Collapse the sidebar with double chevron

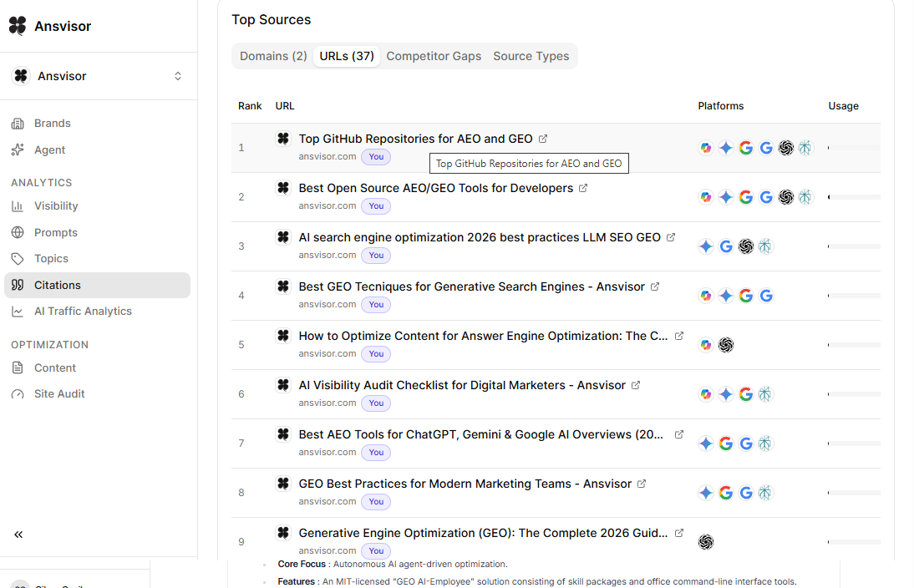coord(18,535)
